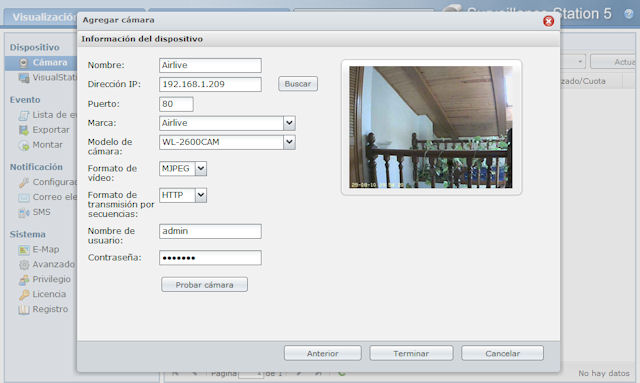Select the E-Map icon in Sistema
Screen dimensions: 640x383
tap(24, 249)
